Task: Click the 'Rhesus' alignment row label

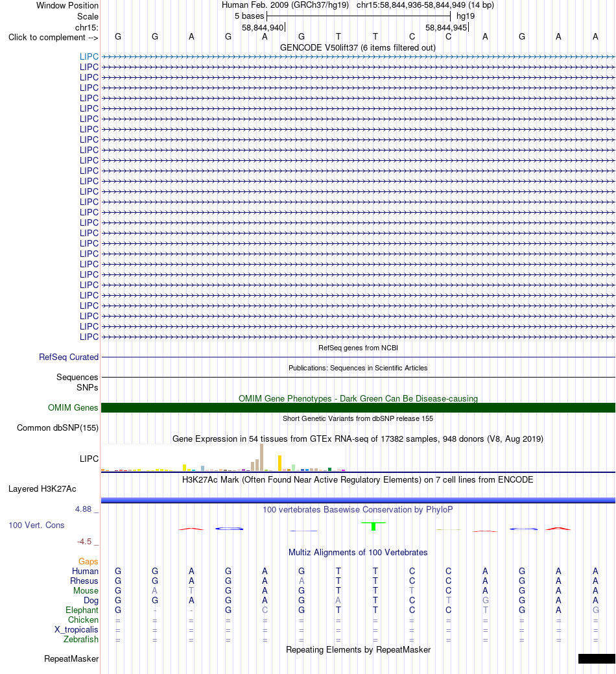Action: click(84, 581)
